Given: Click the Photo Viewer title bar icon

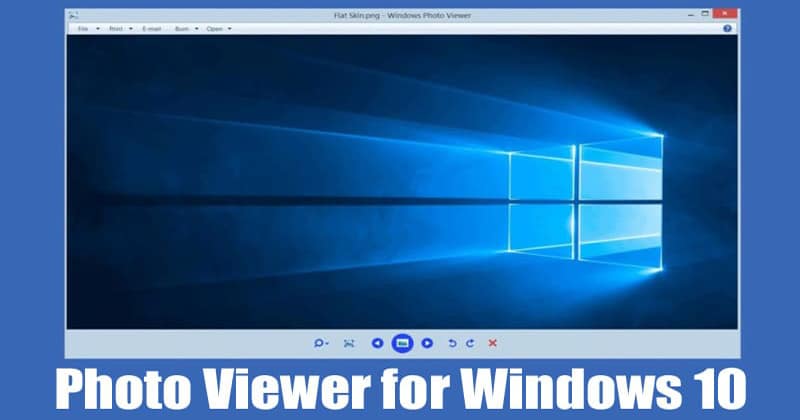Looking at the screenshot, I should coord(73,15).
